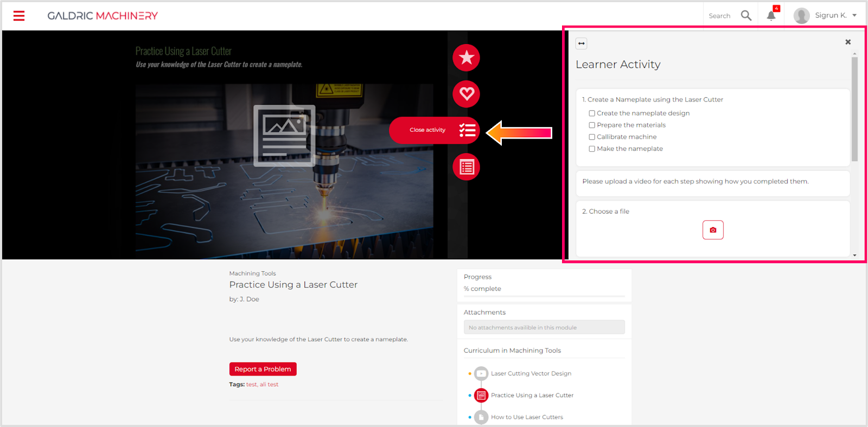Click the Learner Activity heading

[x=618, y=65]
